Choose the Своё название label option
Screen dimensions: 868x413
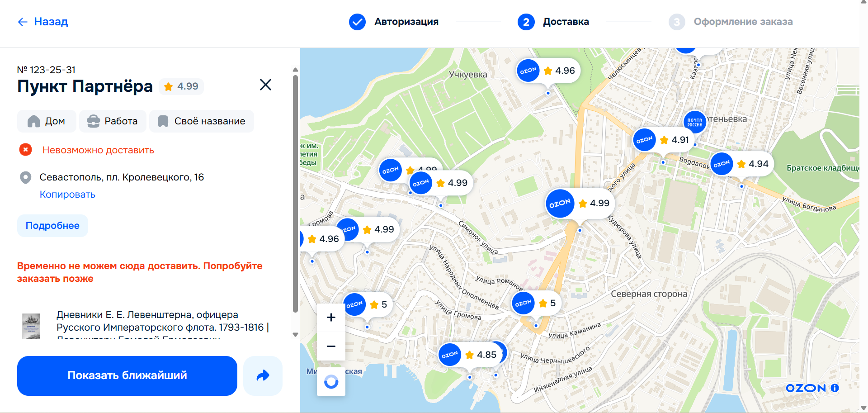point(202,121)
